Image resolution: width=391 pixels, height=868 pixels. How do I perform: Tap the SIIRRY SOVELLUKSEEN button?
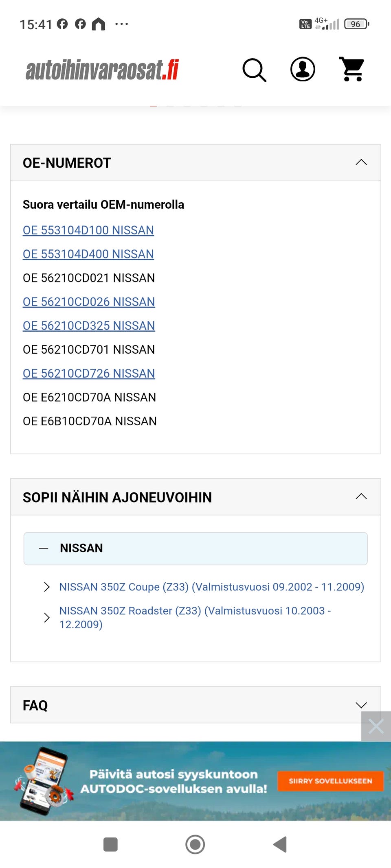point(330,781)
